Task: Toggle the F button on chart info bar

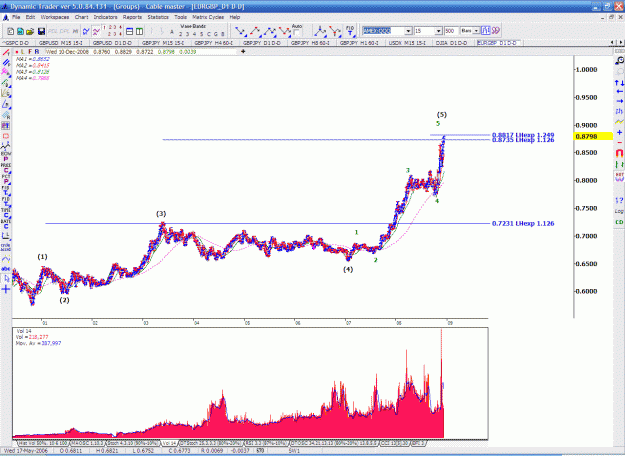Action: pos(30,52)
